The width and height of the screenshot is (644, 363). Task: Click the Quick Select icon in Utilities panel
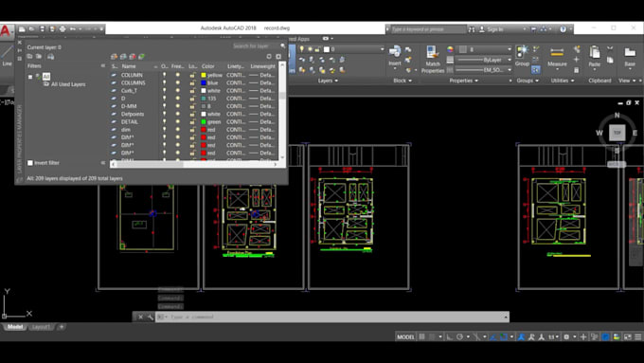click(x=577, y=49)
